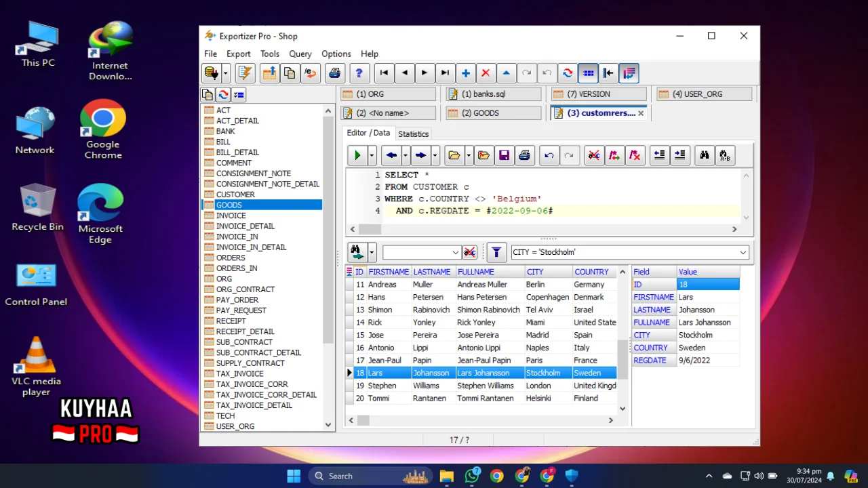The height and width of the screenshot is (488, 868).
Task: Open the Query menu
Action: 300,54
